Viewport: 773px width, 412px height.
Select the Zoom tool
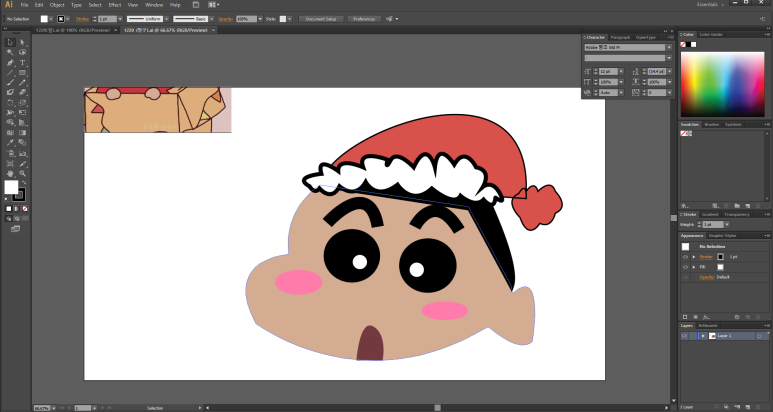click(x=22, y=173)
